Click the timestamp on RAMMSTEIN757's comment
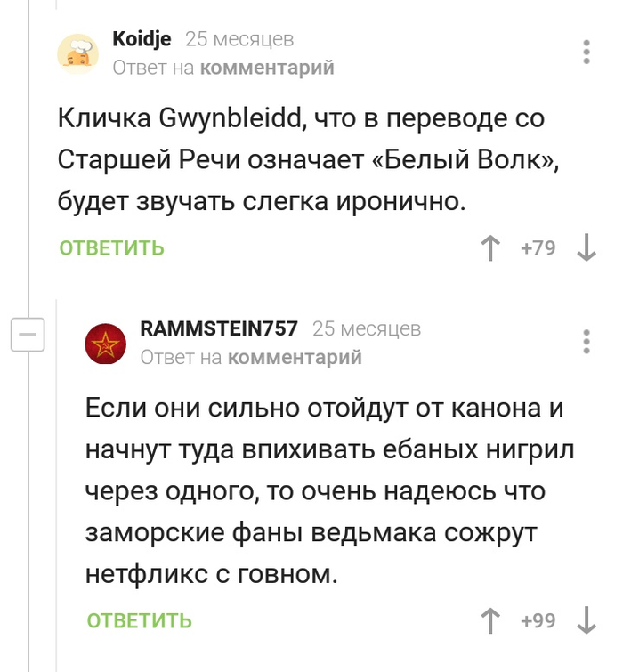The width and height of the screenshot is (623, 672). click(x=367, y=328)
